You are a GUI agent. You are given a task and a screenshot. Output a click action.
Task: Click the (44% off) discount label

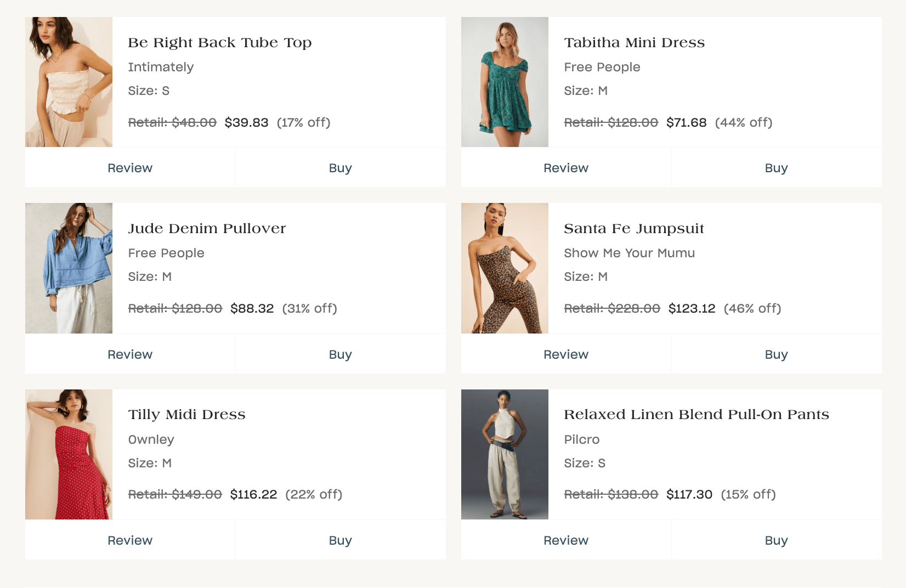point(744,122)
